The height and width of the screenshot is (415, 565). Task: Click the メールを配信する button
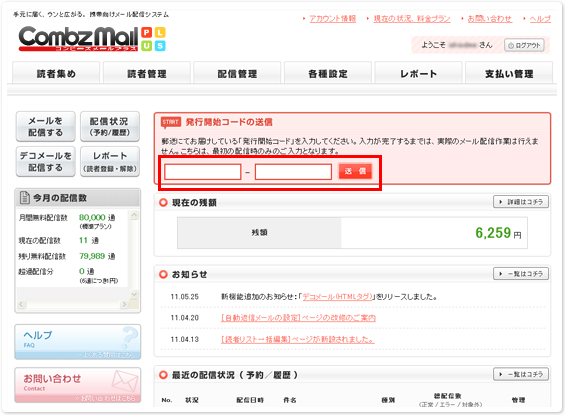pyautogui.click(x=45, y=126)
